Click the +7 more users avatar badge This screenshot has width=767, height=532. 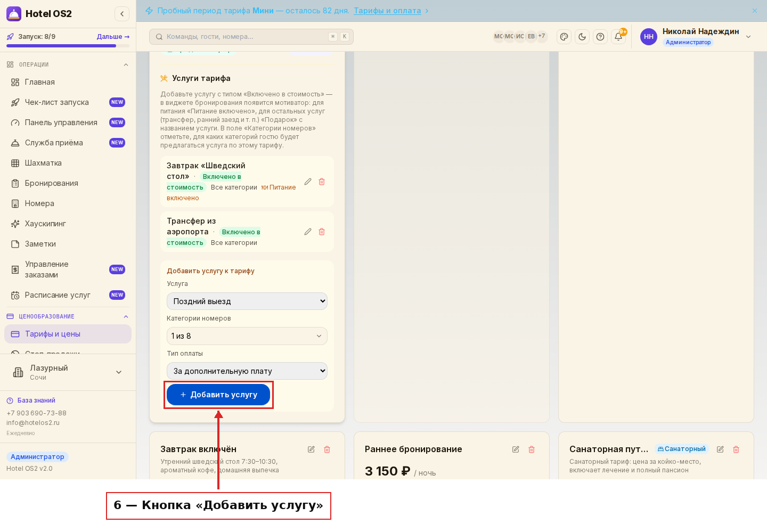point(542,36)
